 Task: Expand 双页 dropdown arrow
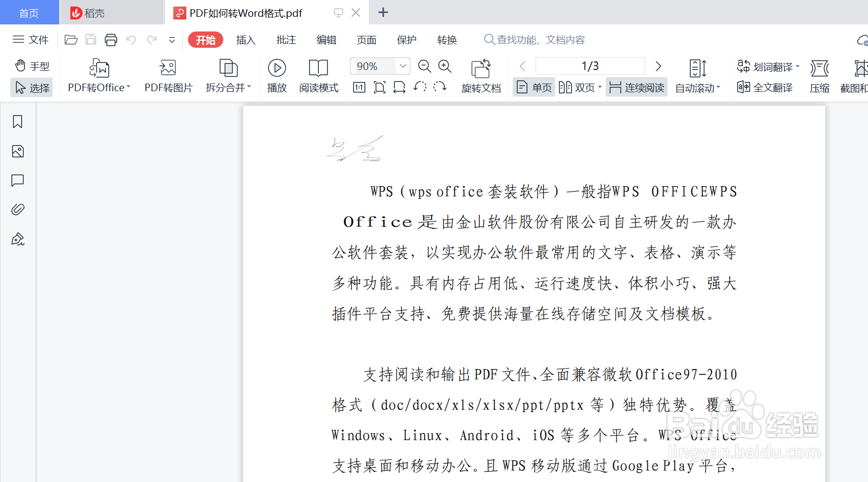pyautogui.click(x=600, y=87)
